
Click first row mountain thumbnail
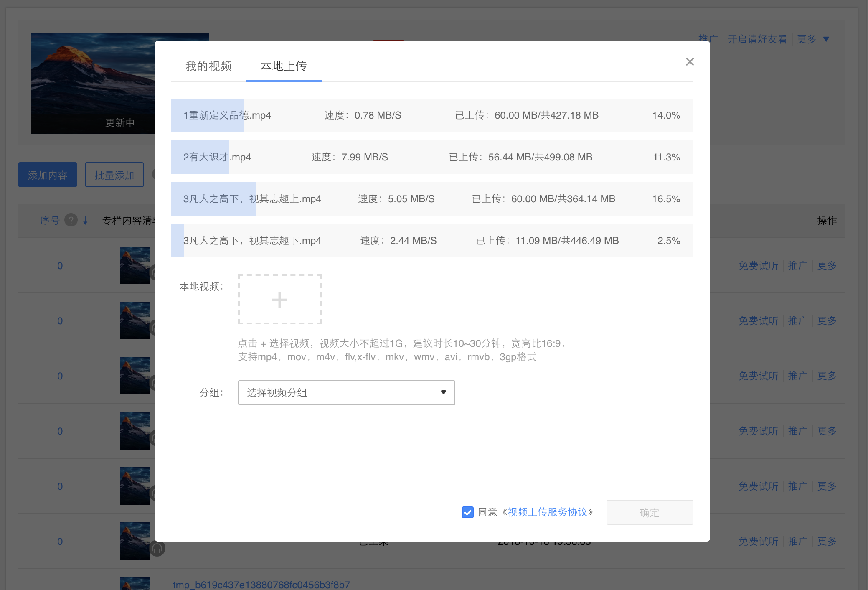135,265
